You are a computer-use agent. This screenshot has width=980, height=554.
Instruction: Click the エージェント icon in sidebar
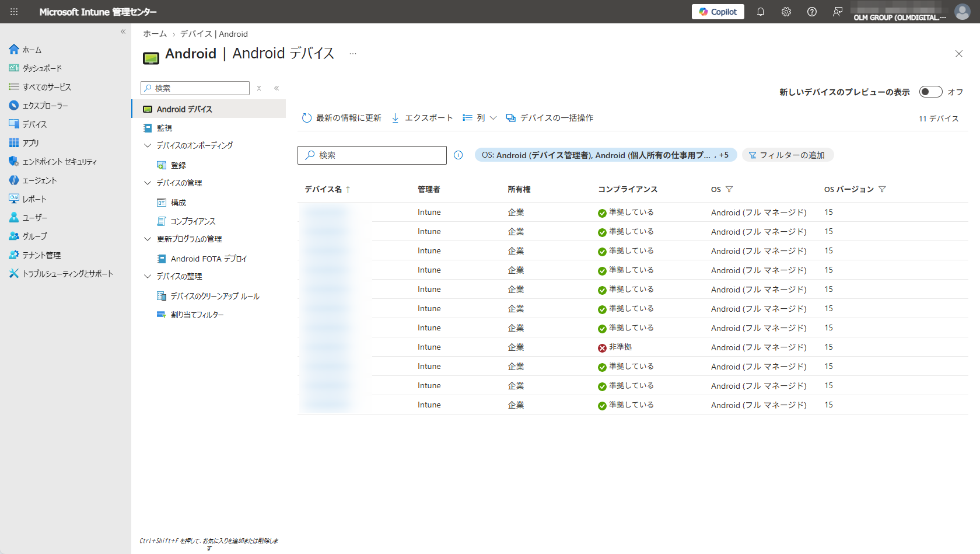tap(14, 180)
